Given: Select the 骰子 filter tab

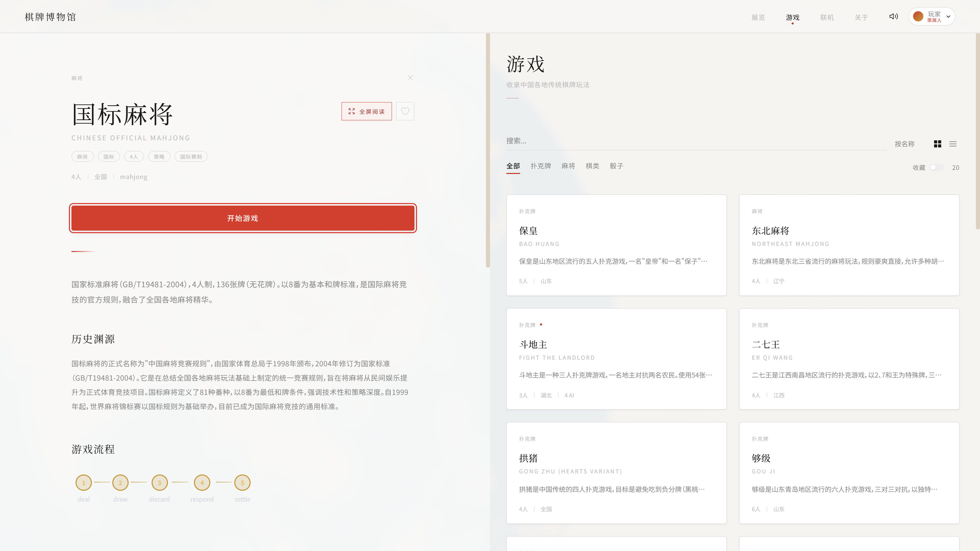Looking at the screenshot, I should (616, 166).
